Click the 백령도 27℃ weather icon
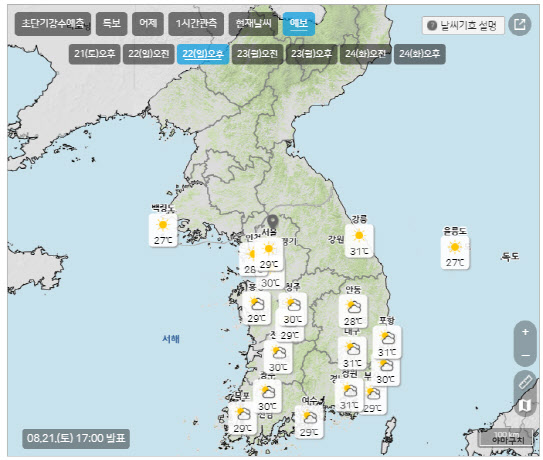The height and width of the screenshot is (460, 543). tap(163, 230)
